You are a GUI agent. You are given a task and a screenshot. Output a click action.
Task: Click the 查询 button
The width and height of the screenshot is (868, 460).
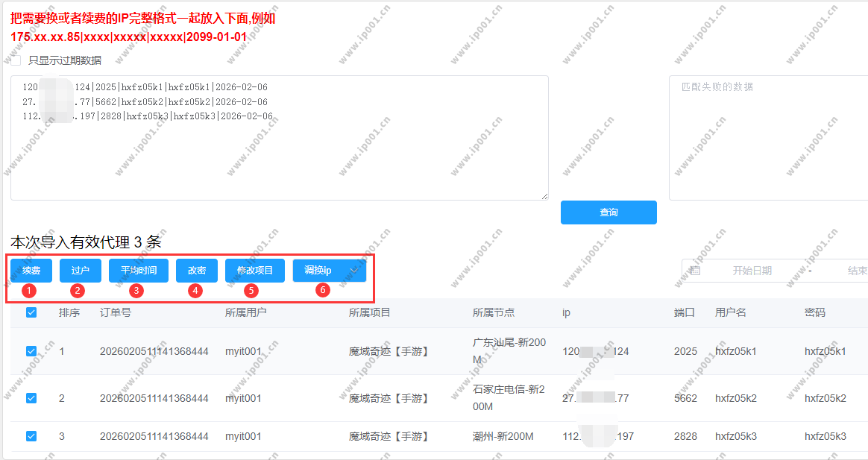(608, 212)
